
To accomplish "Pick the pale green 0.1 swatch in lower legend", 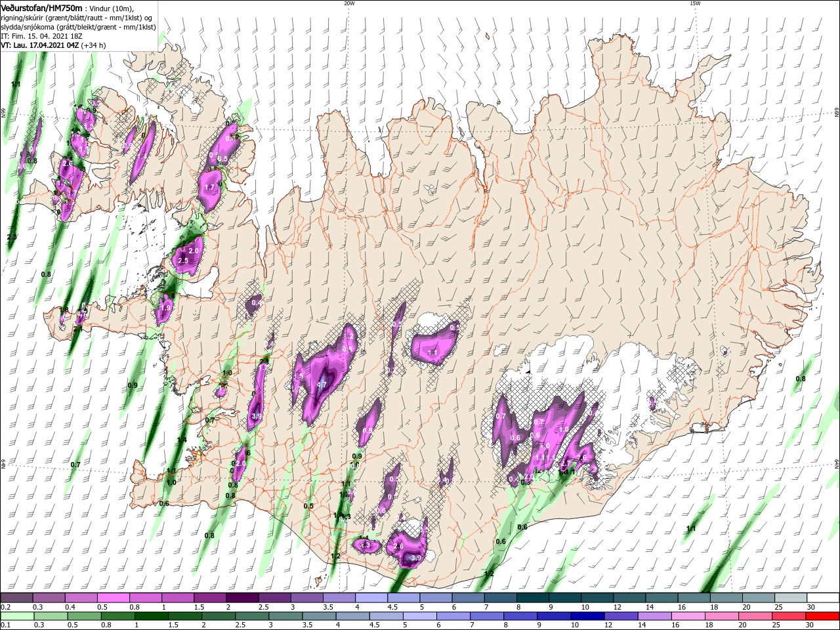I will coord(16,616).
